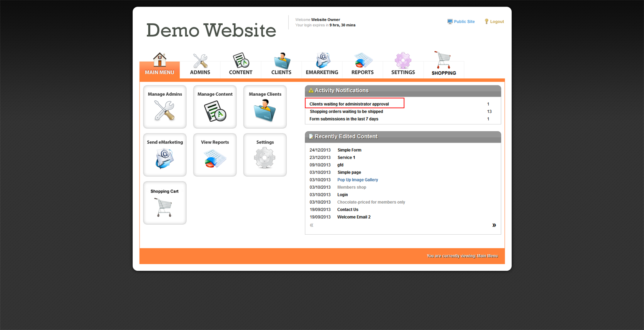
Task: Open the Shopping Cart tile
Action: tap(165, 203)
